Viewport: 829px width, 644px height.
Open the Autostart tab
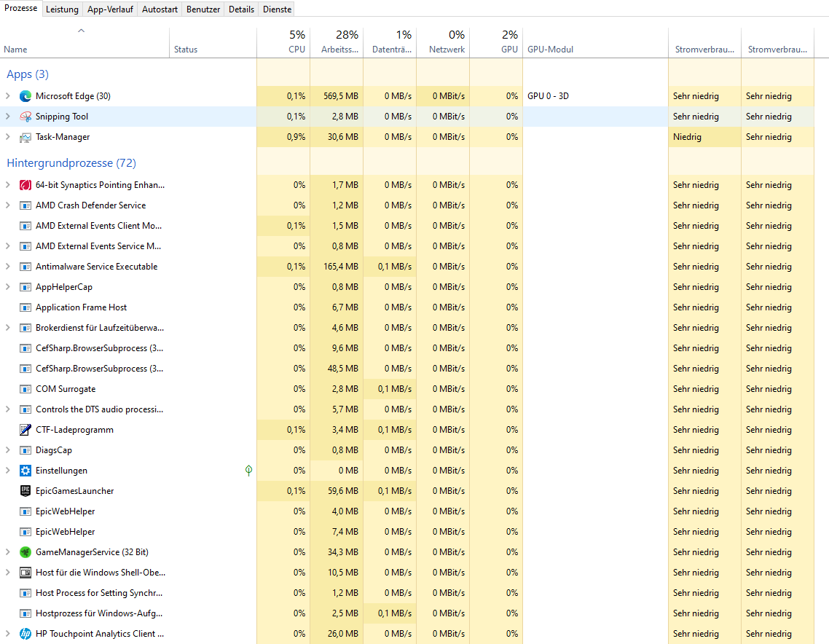click(x=160, y=9)
